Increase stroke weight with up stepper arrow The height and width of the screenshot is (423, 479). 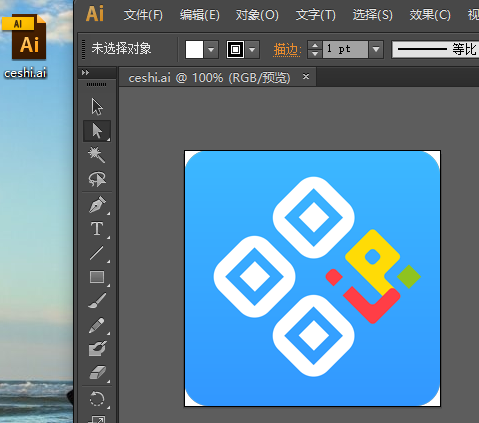point(315,45)
